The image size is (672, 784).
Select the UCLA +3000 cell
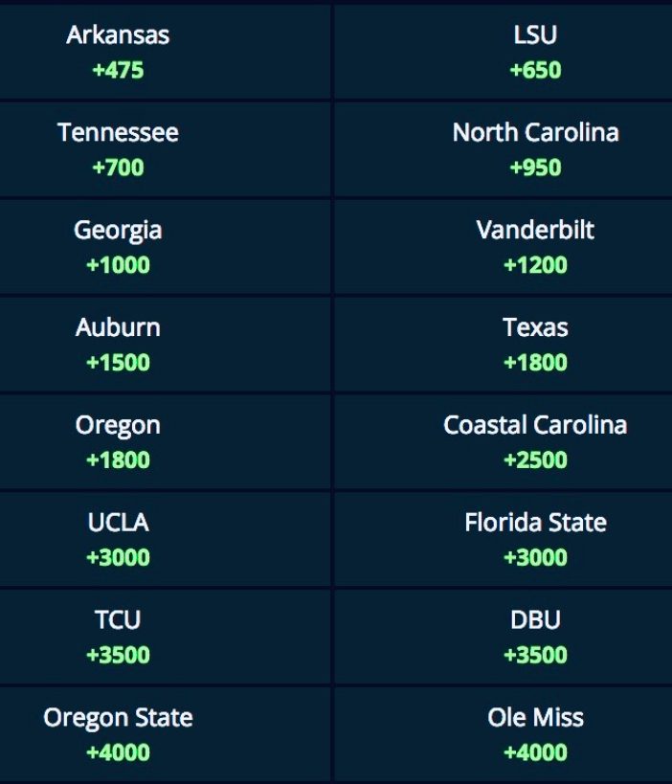point(118,540)
